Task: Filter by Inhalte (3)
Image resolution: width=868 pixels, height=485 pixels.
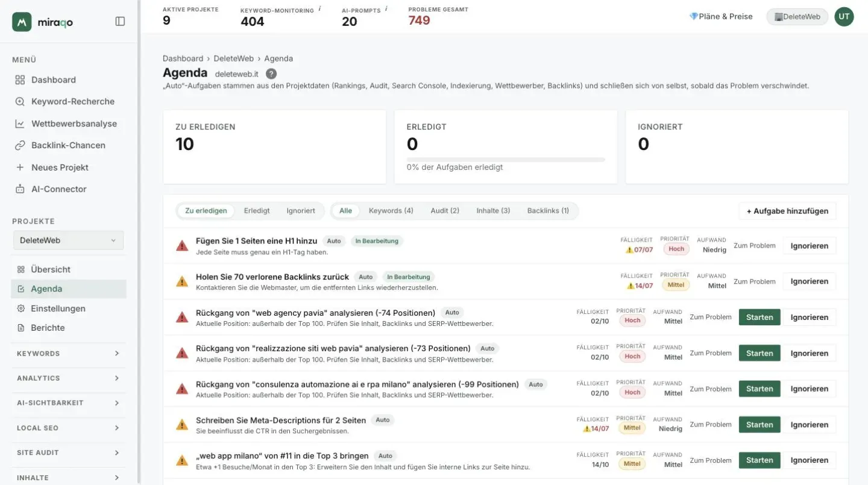Action: 493,211
